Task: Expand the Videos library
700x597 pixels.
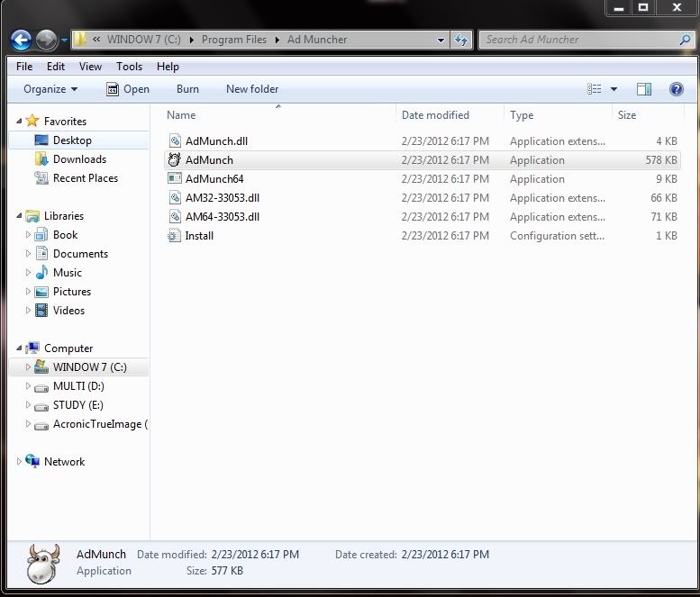Action: tap(28, 310)
